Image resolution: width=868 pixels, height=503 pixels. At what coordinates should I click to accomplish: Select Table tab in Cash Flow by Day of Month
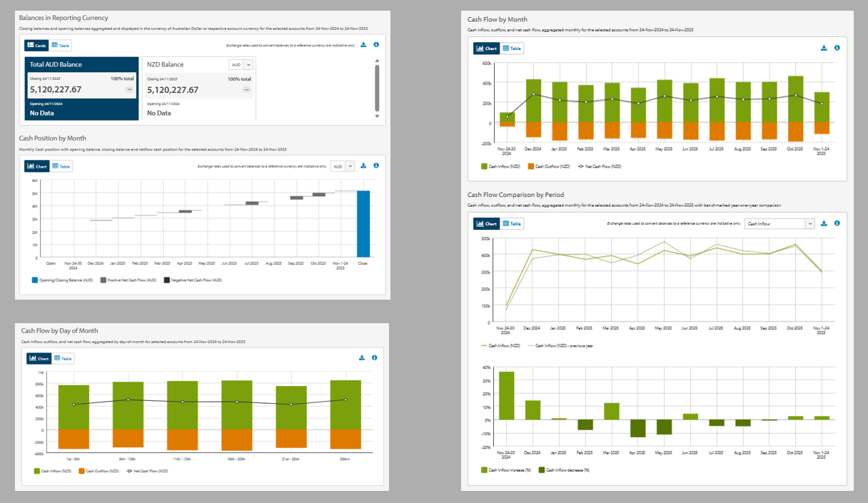pyautogui.click(x=62, y=358)
